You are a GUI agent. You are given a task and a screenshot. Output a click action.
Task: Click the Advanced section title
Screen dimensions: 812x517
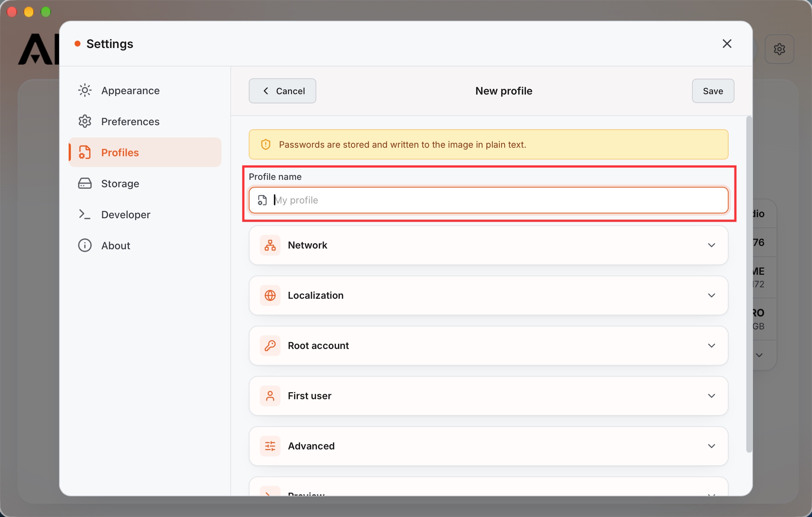(311, 446)
